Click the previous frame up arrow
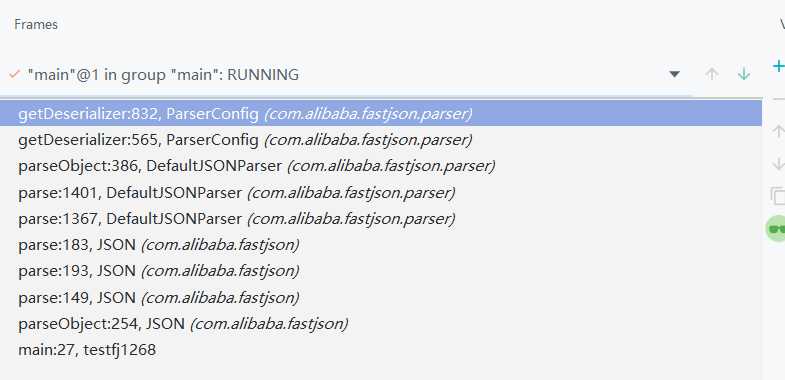The height and width of the screenshot is (380, 785). click(x=711, y=74)
